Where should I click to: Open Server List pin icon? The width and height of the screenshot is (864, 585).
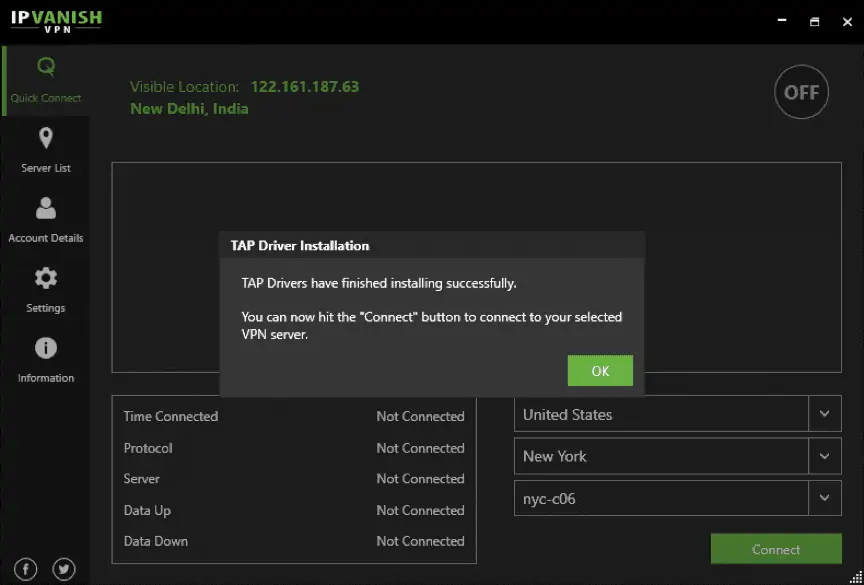[x=46, y=138]
